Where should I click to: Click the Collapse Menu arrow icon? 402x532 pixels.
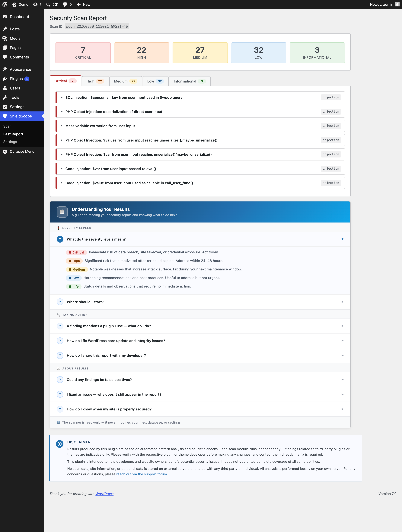5,151
